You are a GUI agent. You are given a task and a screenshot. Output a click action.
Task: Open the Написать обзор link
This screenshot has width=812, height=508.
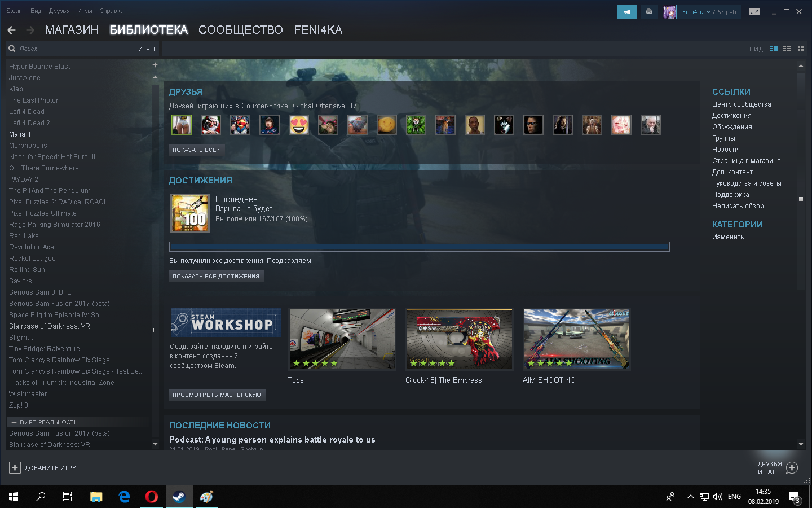tap(738, 206)
